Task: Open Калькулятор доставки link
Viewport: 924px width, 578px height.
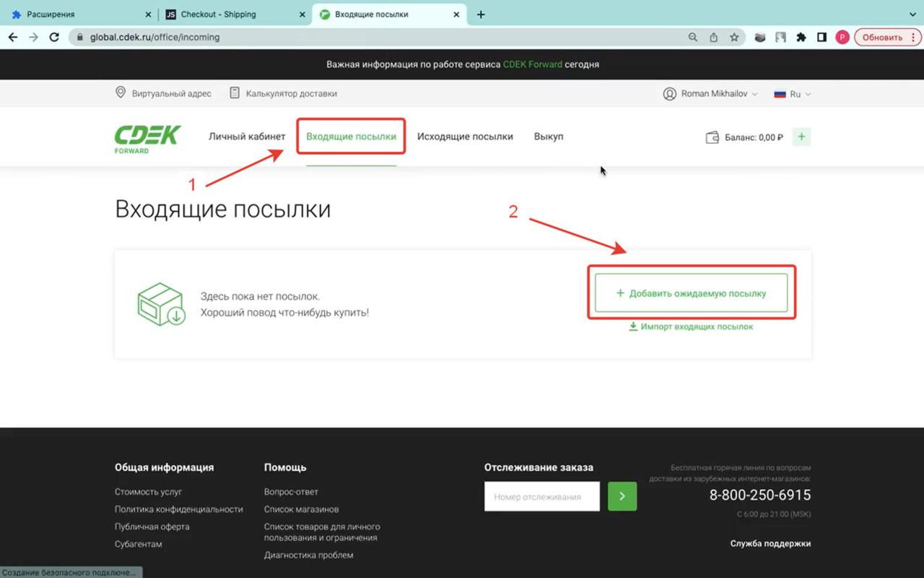Action: point(292,93)
